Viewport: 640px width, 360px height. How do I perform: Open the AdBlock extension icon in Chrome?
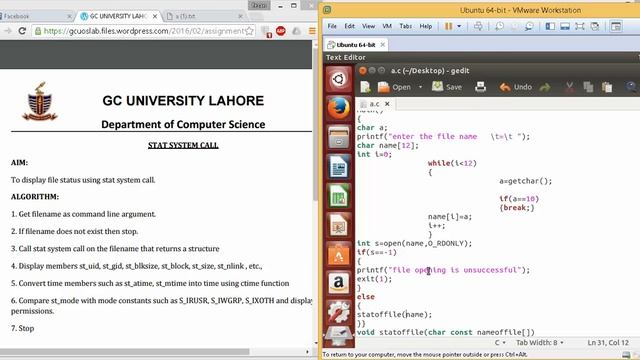[x=281, y=31]
